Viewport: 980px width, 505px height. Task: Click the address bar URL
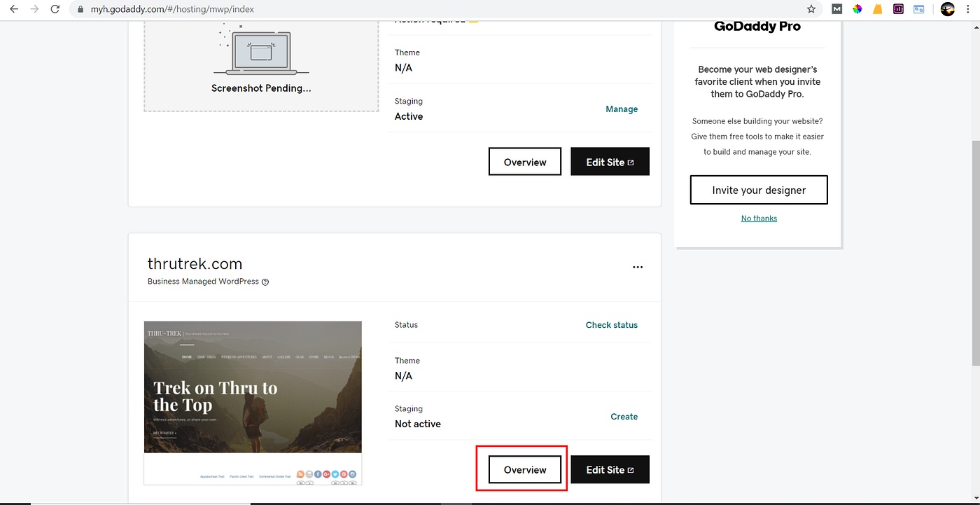[x=172, y=10]
